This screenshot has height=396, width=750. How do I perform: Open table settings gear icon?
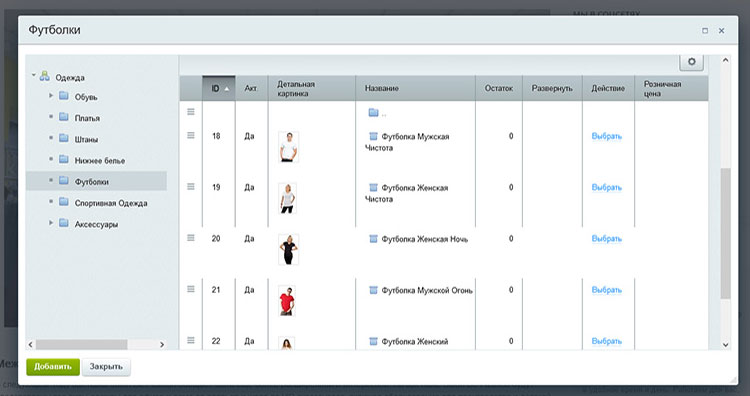691,62
